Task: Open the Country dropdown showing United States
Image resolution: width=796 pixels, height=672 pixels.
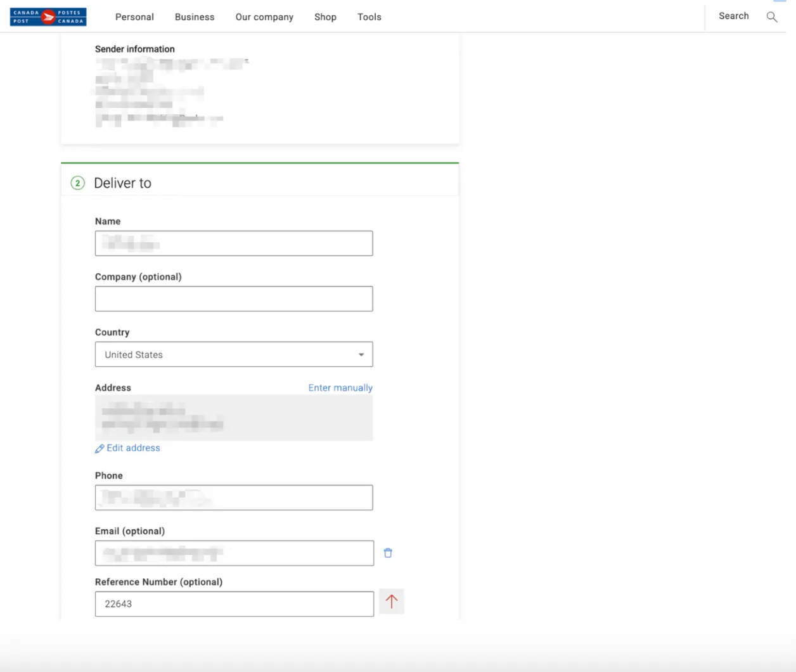Action: coord(233,354)
